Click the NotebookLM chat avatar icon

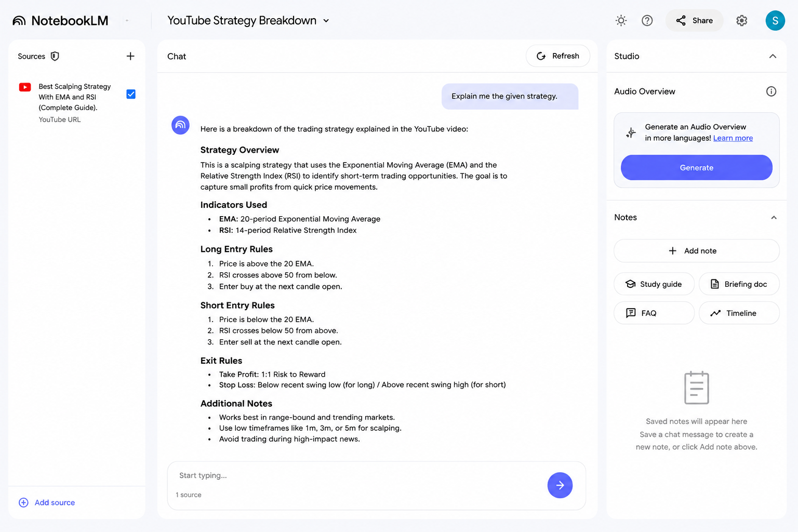[x=180, y=125]
